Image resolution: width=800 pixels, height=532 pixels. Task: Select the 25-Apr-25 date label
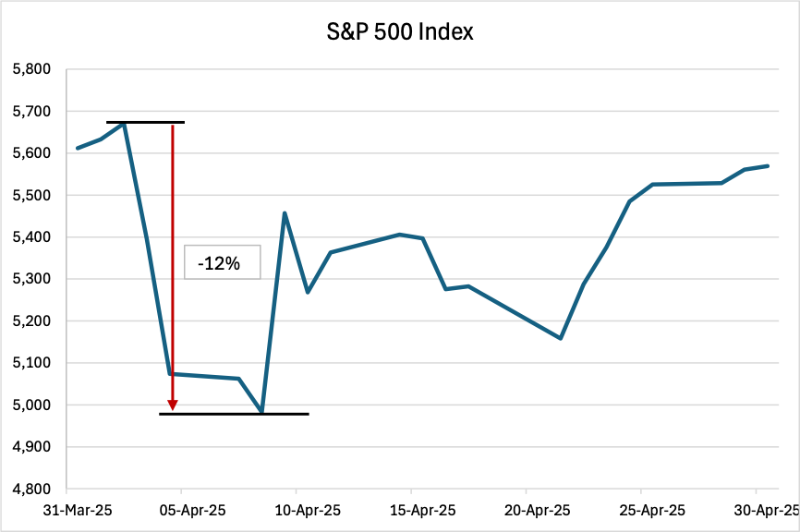tap(640, 509)
